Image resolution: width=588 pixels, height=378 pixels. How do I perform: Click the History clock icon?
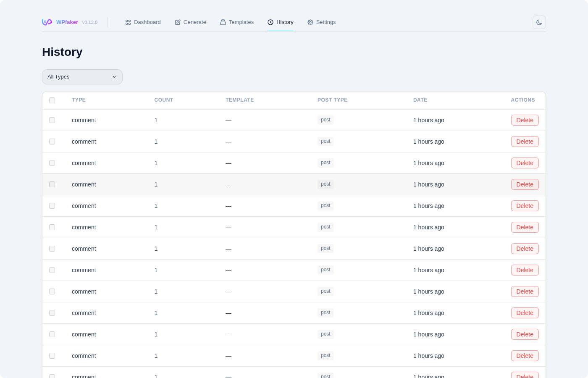(x=270, y=22)
